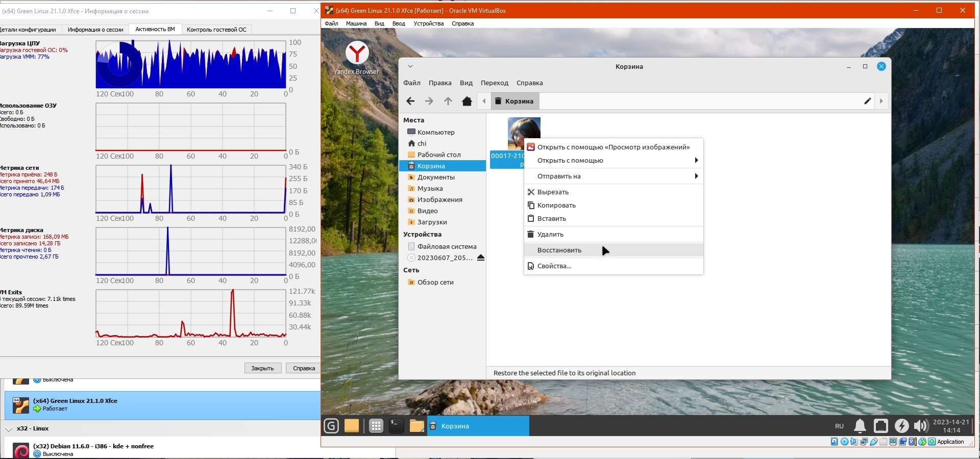Image resolution: width=980 pixels, height=459 pixels.
Task: Switch to 'Контроль гостевой ОС' tab
Action: pos(216,30)
